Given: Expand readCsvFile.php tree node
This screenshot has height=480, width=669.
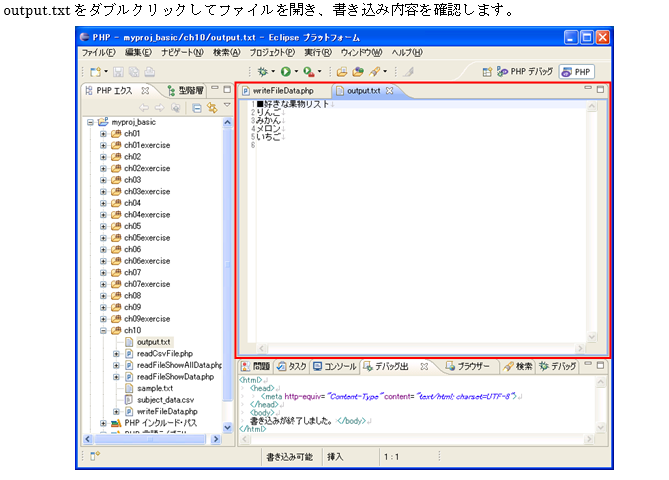Looking at the screenshot, I should (x=116, y=353).
